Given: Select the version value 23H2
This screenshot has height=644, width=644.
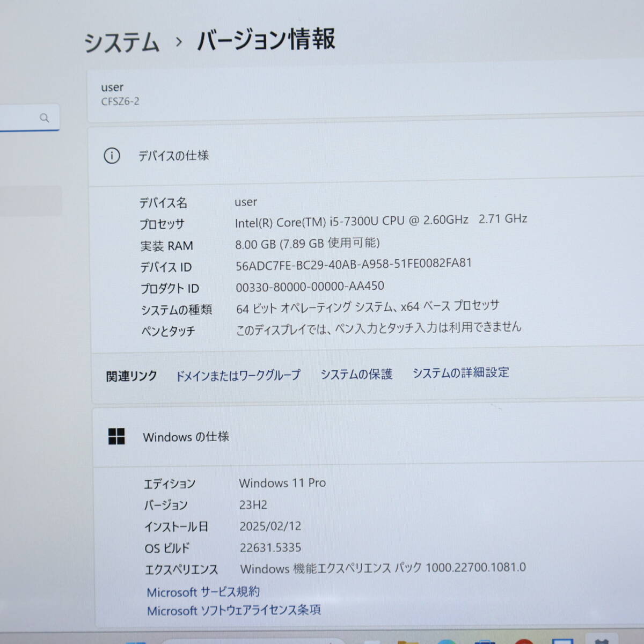Looking at the screenshot, I should click(x=253, y=505).
